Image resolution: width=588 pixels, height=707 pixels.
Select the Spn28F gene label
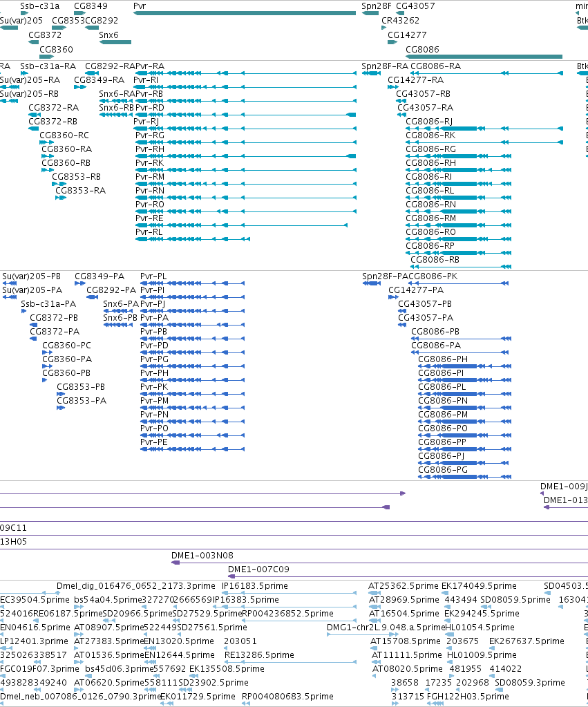[376, 6]
